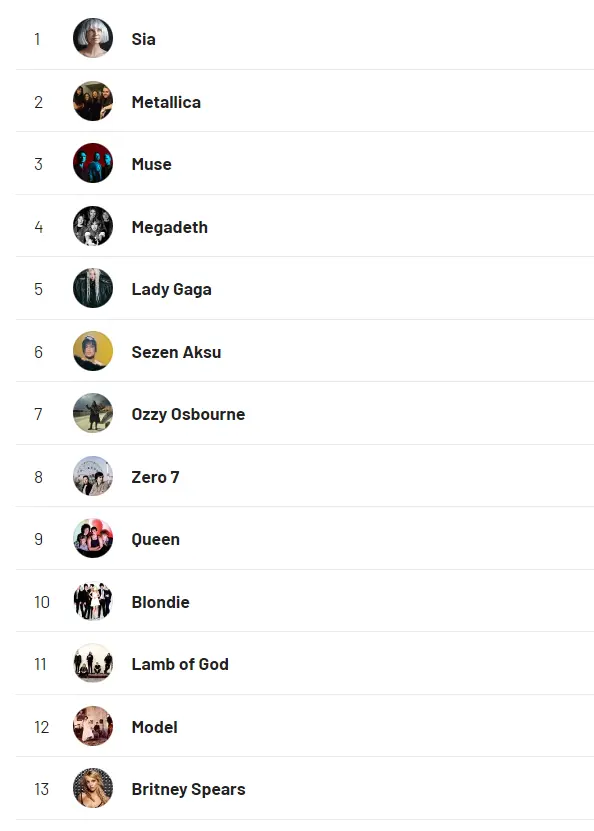Open the Britney Spears artist link
The height and width of the screenshot is (831, 594).
189,789
